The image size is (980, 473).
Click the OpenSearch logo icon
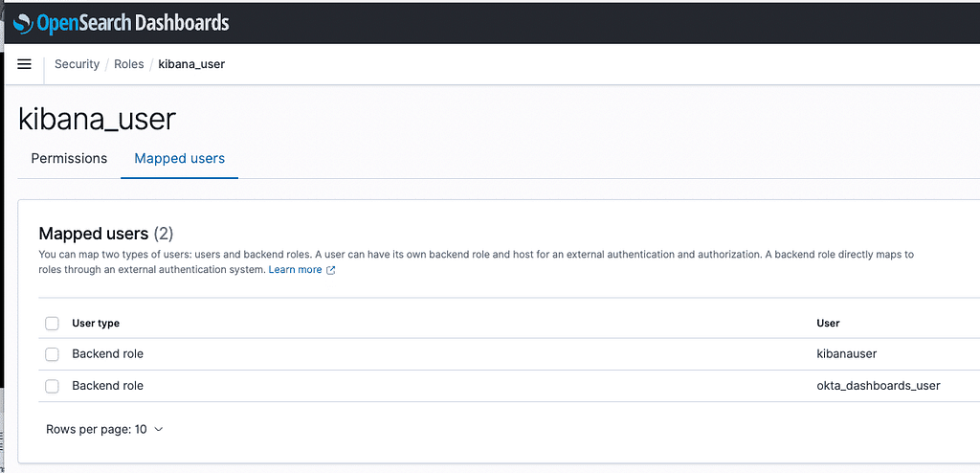(23, 24)
